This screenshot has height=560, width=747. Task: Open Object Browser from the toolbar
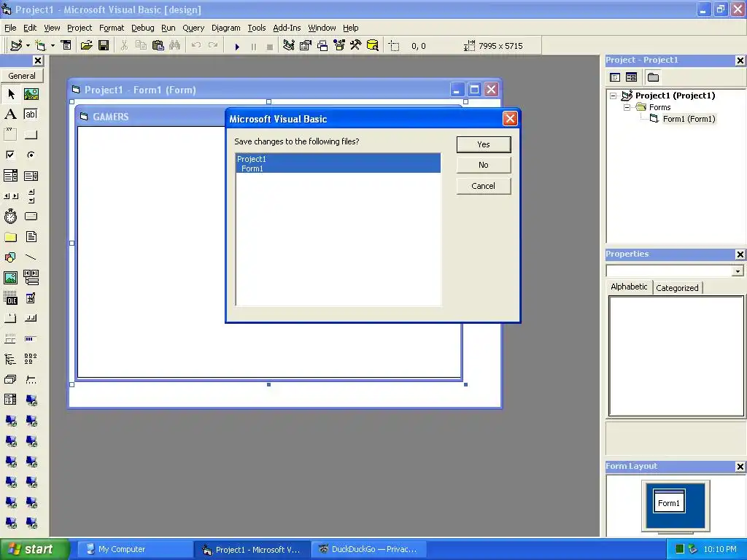(339, 46)
